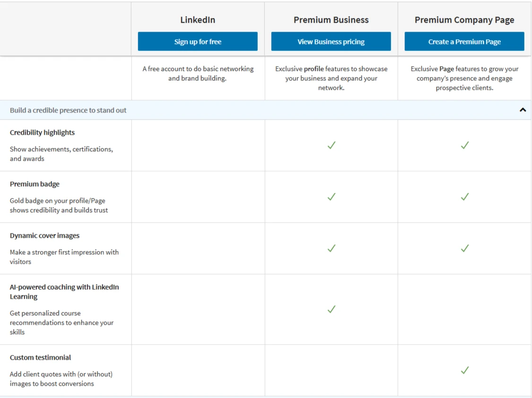532x398 pixels.
Task: Click the Sign up for free button
Action: point(198,42)
